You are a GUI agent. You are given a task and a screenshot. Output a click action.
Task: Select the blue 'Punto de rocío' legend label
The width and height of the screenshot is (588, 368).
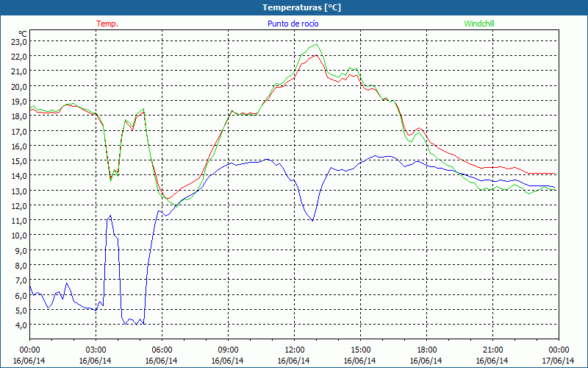tap(293, 24)
